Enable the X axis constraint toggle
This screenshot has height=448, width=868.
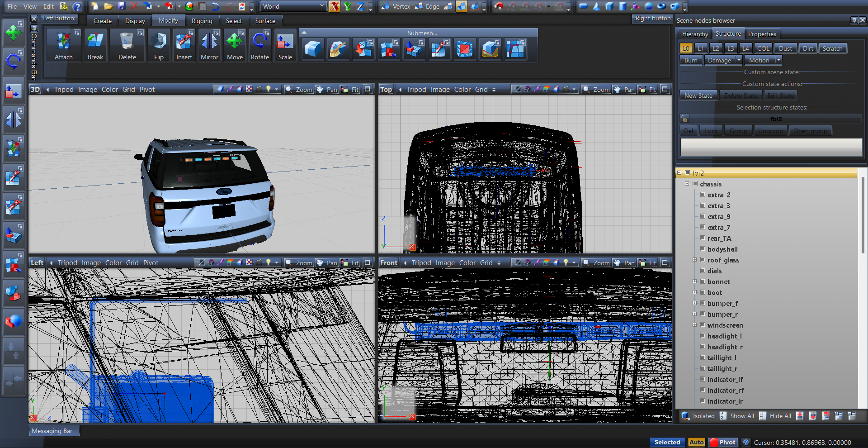pos(335,6)
